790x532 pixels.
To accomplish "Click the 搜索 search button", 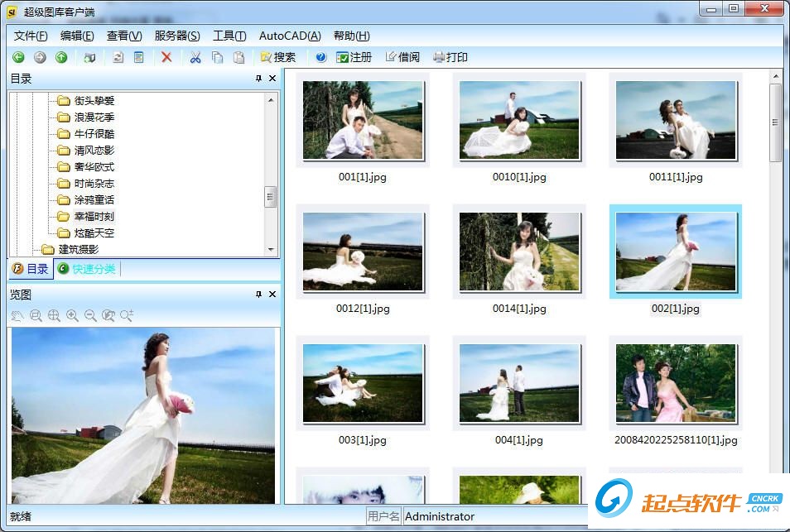I will coord(281,57).
